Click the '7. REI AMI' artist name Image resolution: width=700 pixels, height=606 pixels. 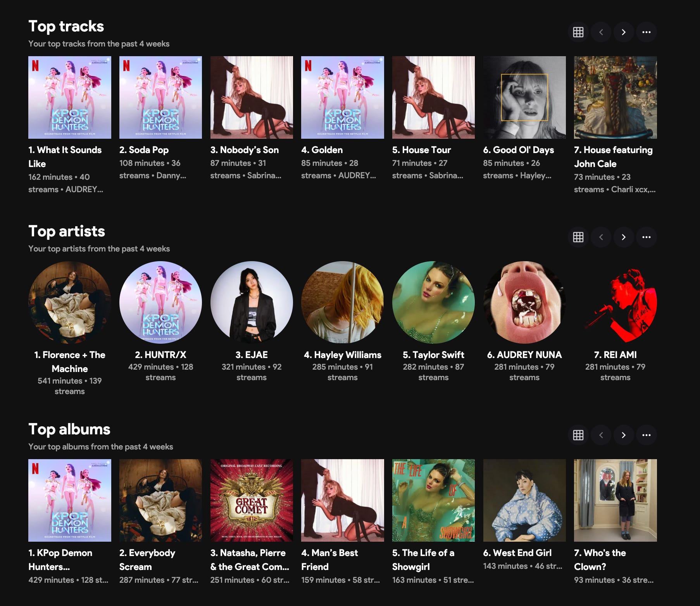616,355
